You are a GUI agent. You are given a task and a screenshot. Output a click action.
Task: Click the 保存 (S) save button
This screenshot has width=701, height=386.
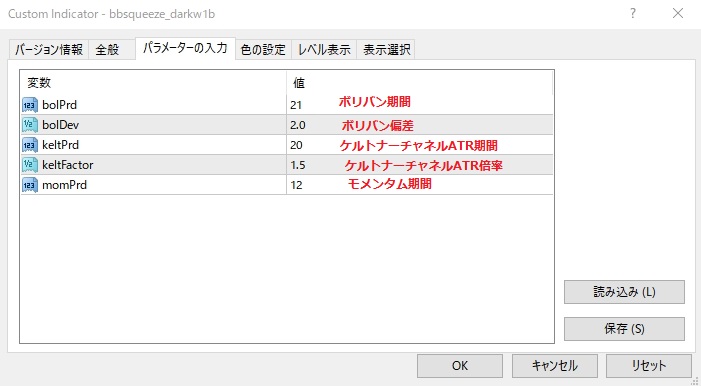pos(624,329)
